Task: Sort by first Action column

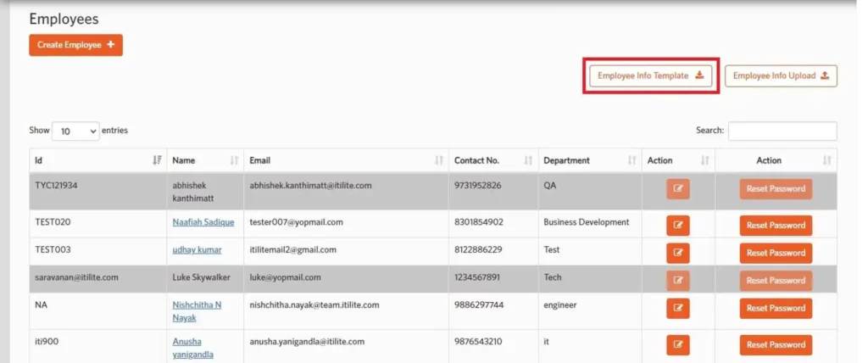Action: click(x=678, y=160)
